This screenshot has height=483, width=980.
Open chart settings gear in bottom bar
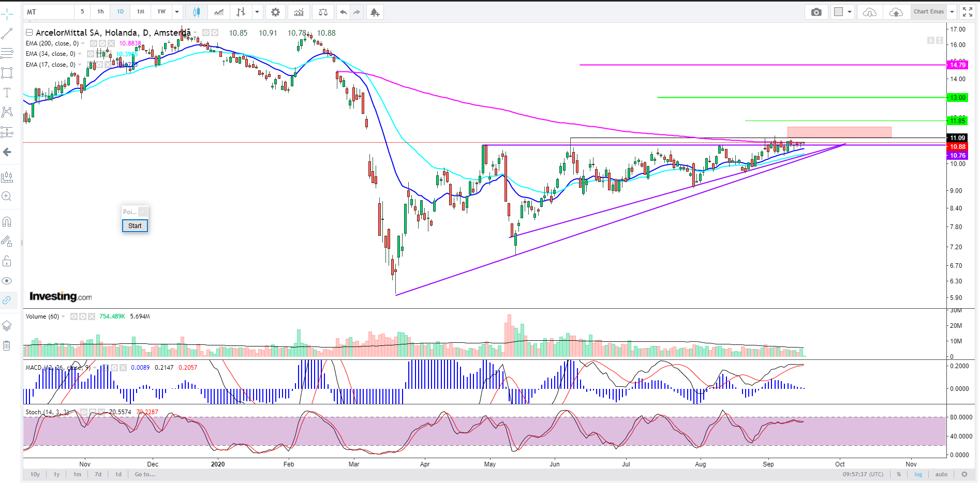coord(964,474)
